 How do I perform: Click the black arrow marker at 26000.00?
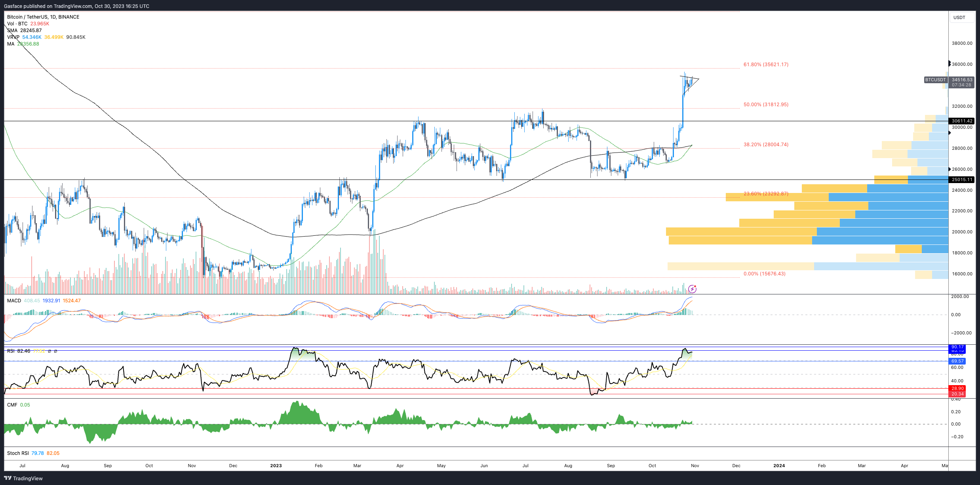click(x=950, y=169)
